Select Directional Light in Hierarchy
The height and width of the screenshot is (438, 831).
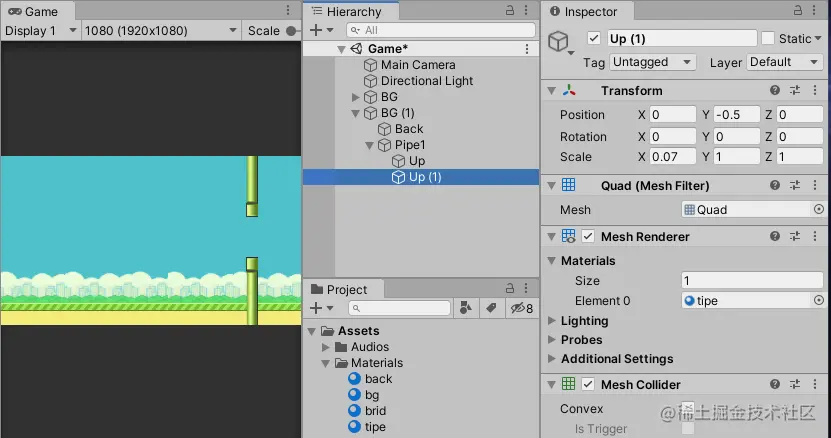[427, 81]
